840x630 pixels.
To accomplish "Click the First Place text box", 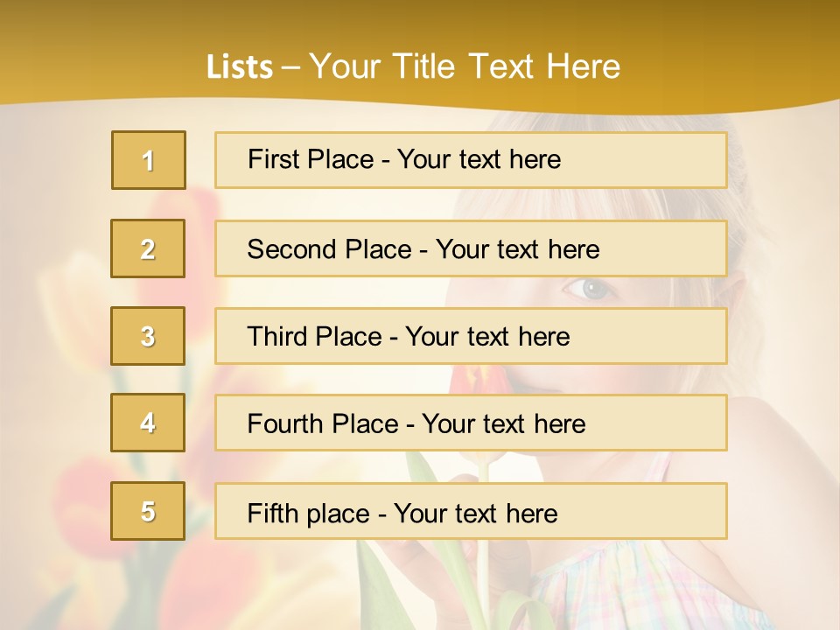I will coord(471,160).
